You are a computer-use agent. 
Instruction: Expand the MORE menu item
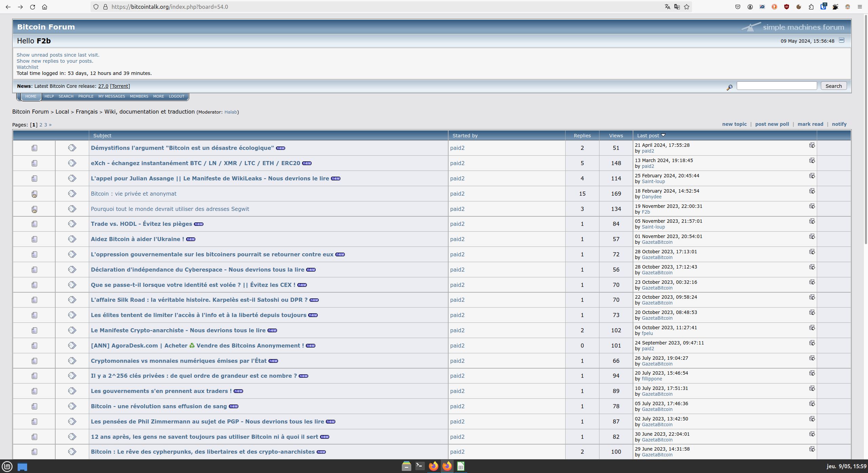158,96
